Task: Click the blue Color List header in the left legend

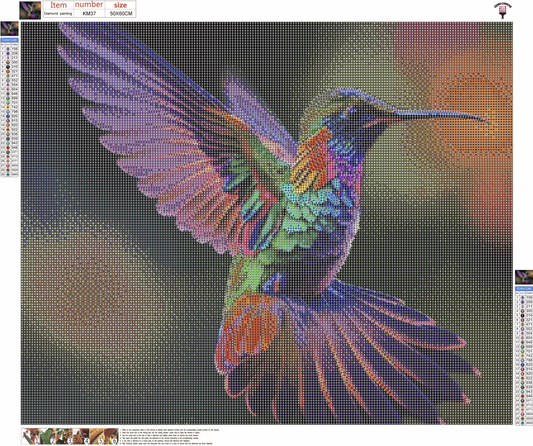Action: [10, 40]
